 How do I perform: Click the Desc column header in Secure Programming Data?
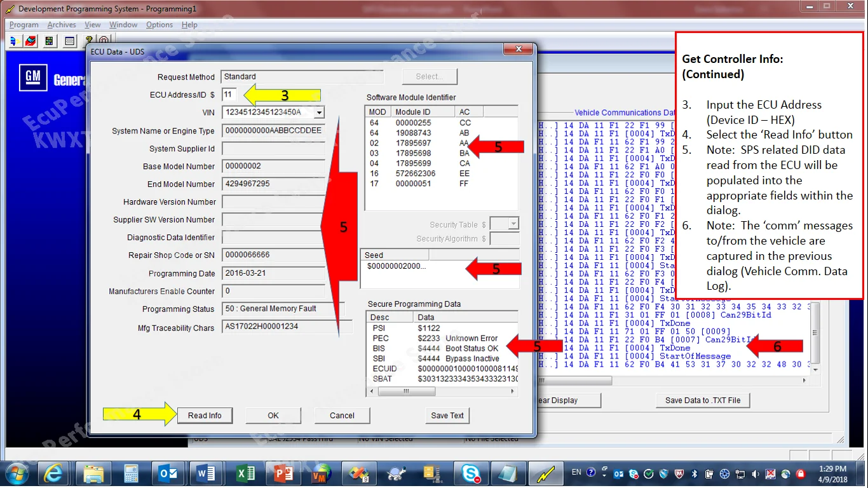click(x=390, y=317)
